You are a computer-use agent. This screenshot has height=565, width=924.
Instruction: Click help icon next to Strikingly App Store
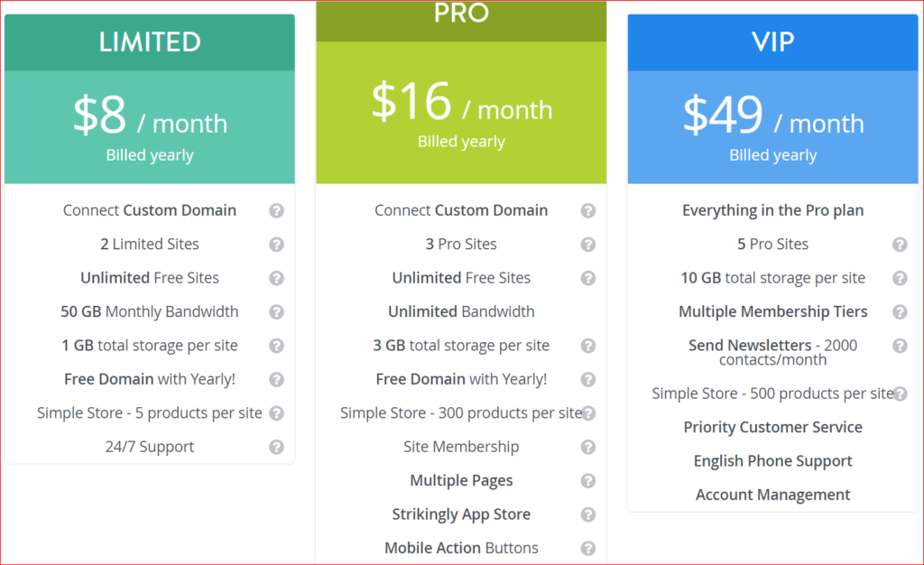(x=588, y=514)
